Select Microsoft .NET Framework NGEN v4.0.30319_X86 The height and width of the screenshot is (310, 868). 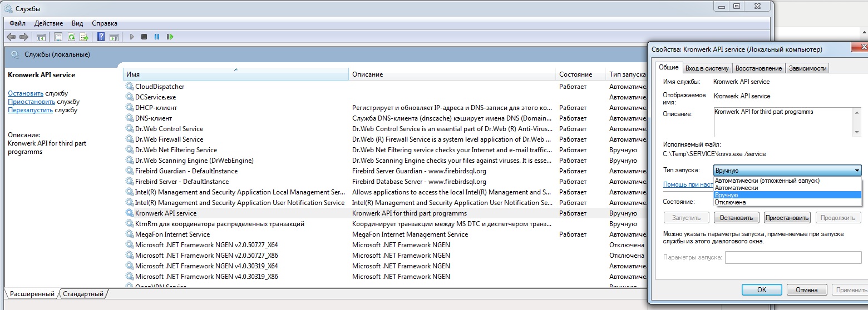click(385, 277)
